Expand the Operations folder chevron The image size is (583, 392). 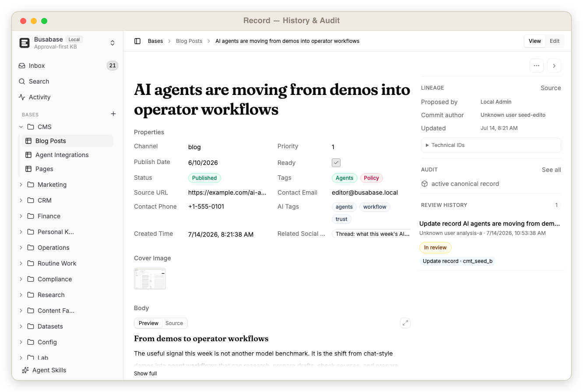pyautogui.click(x=21, y=248)
